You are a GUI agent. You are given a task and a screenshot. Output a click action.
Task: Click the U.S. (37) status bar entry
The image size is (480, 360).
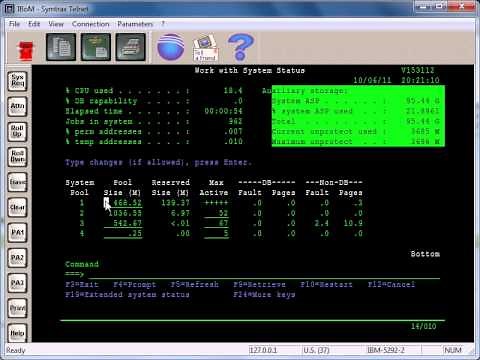tap(316, 350)
